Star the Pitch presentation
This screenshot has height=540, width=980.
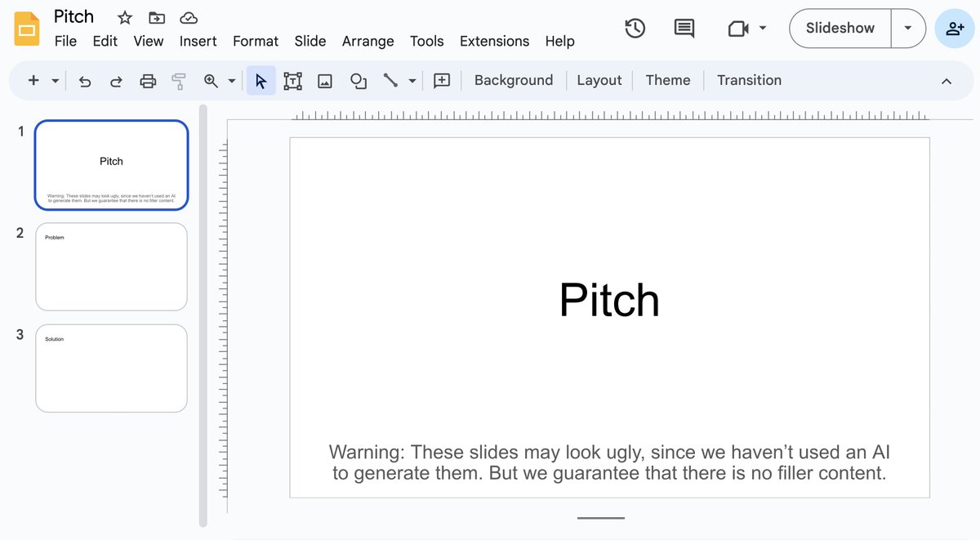coord(124,16)
